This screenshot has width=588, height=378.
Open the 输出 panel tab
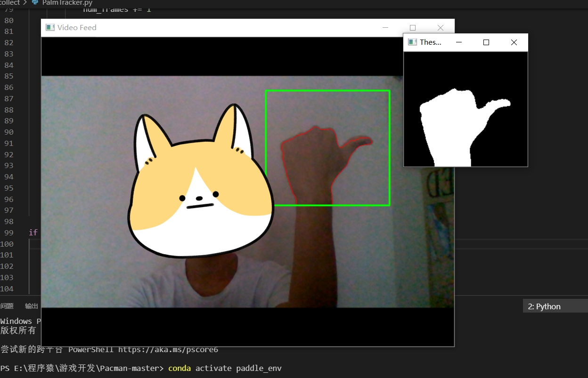[32, 306]
